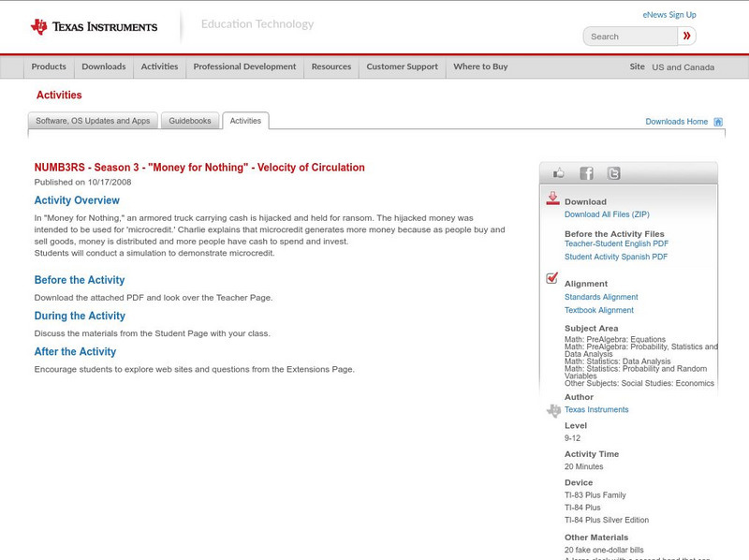This screenshot has width=749, height=560.
Task: Open the Textbook Alignment link
Action: point(599,310)
